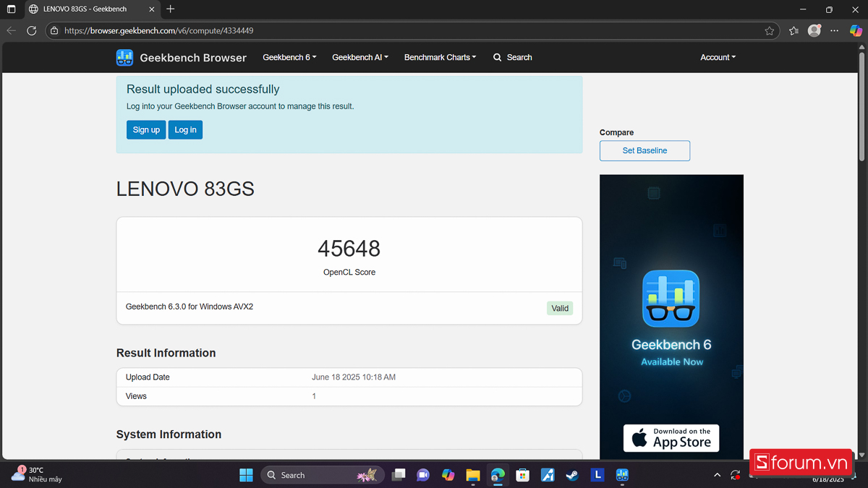Image resolution: width=868 pixels, height=488 pixels.
Task: Click the Set Baseline button
Action: pyautogui.click(x=644, y=150)
